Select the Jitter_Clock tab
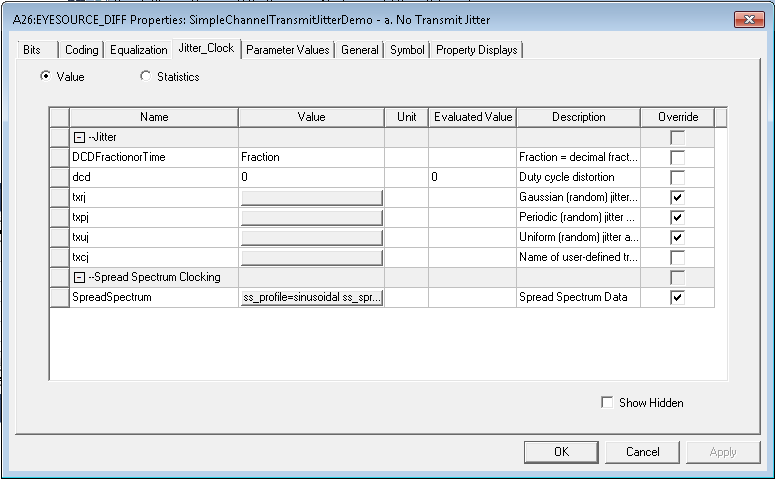The width and height of the screenshot is (775, 479). tap(206, 48)
